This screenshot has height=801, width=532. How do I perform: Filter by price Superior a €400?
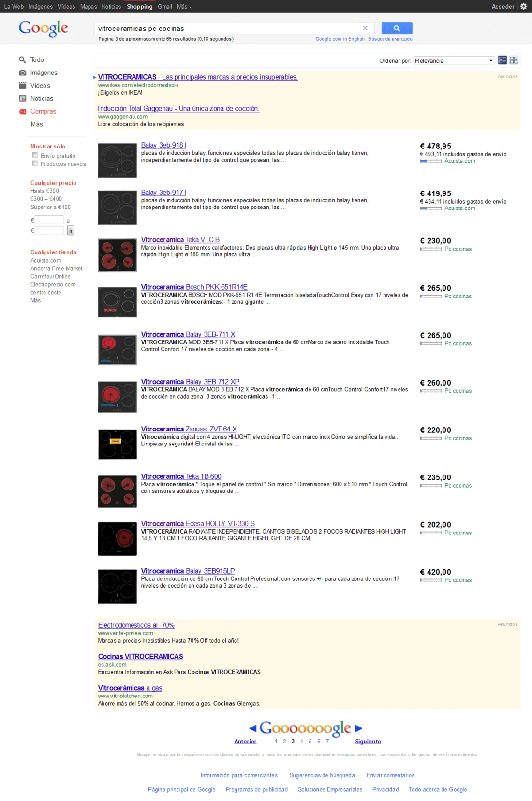(x=50, y=207)
